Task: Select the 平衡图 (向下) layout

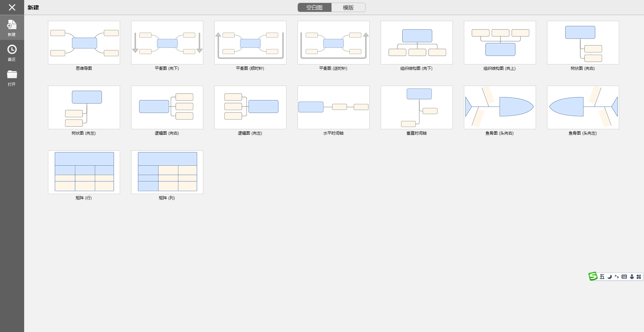Action: [x=167, y=43]
